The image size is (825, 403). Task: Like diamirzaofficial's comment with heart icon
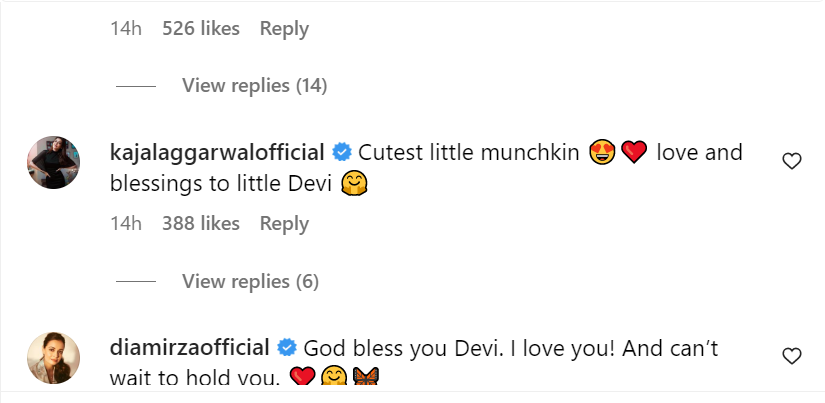tap(791, 355)
